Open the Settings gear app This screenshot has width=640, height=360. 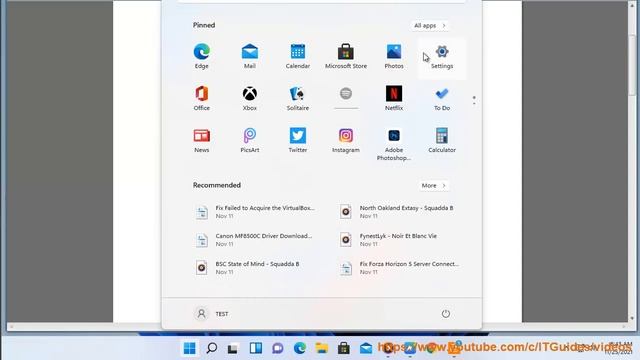(x=442, y=57)
